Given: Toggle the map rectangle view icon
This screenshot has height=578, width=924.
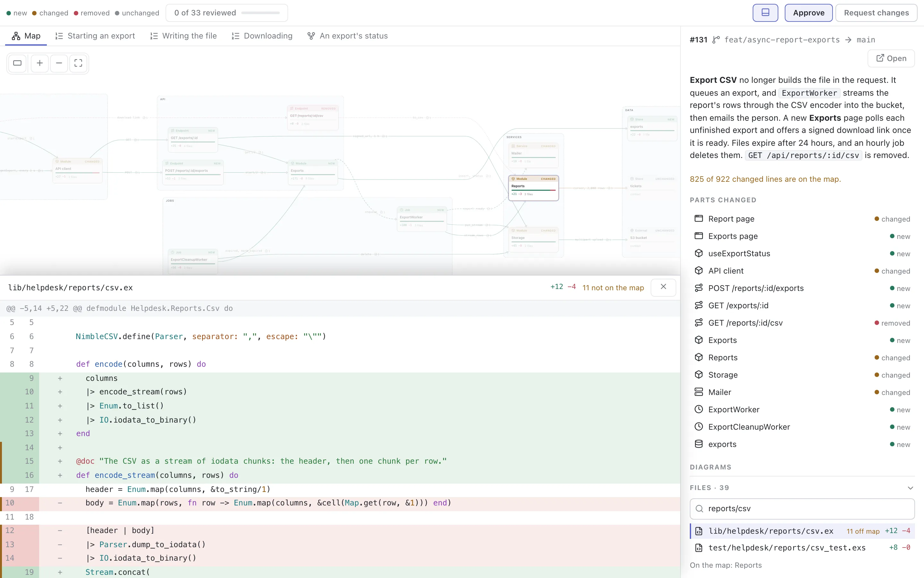Looking at the screenshot, I should point(17,63).
